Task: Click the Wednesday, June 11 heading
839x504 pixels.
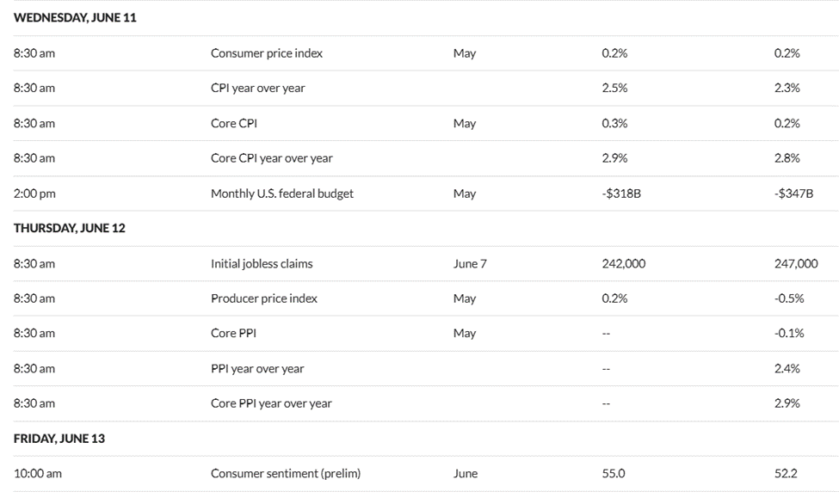Action: [75, 18]
